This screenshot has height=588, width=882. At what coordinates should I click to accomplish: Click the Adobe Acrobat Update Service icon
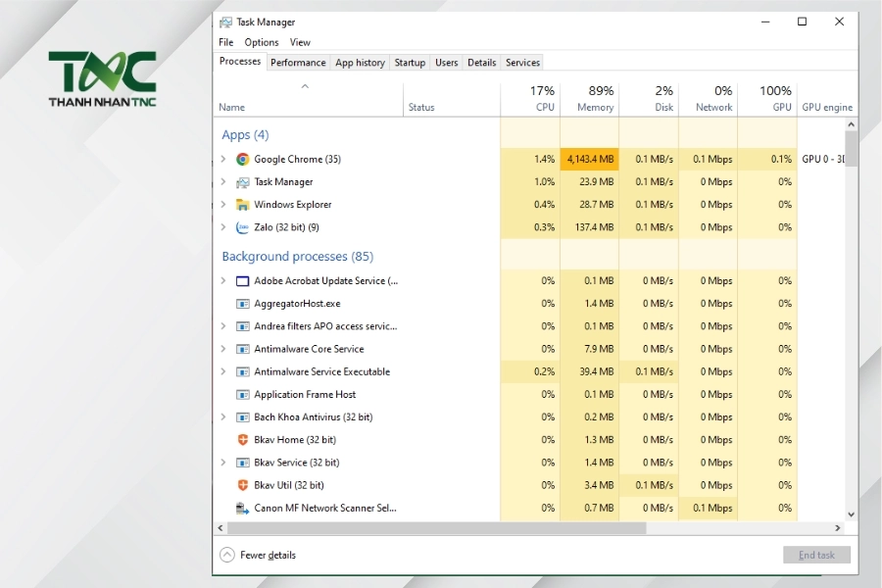click(x=242, y=281)
